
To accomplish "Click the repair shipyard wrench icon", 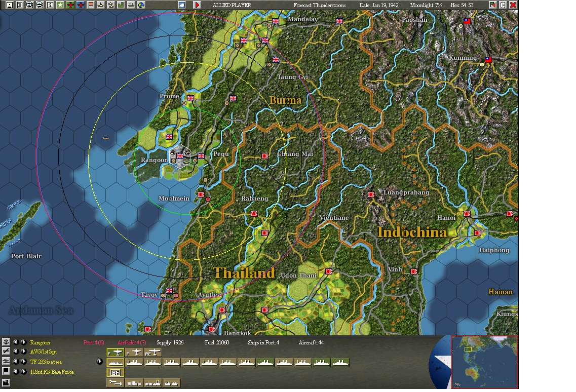I will pos(116,383).
